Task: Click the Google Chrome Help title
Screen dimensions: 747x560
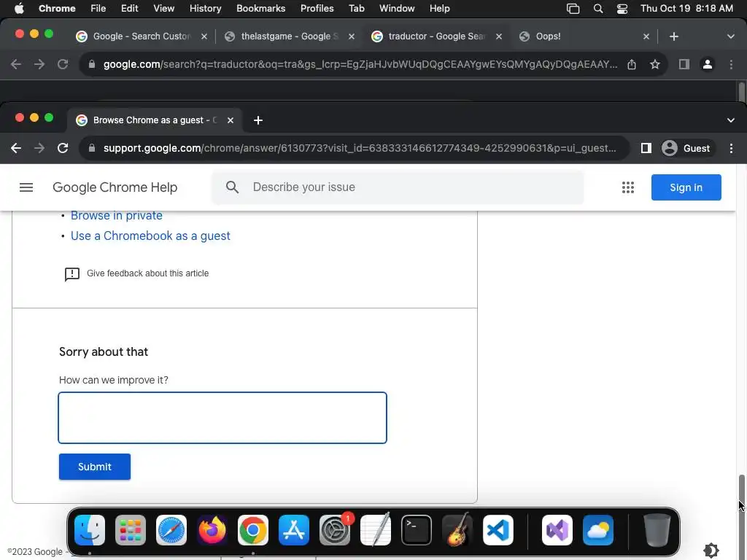Action: click(x=115, y=187)
